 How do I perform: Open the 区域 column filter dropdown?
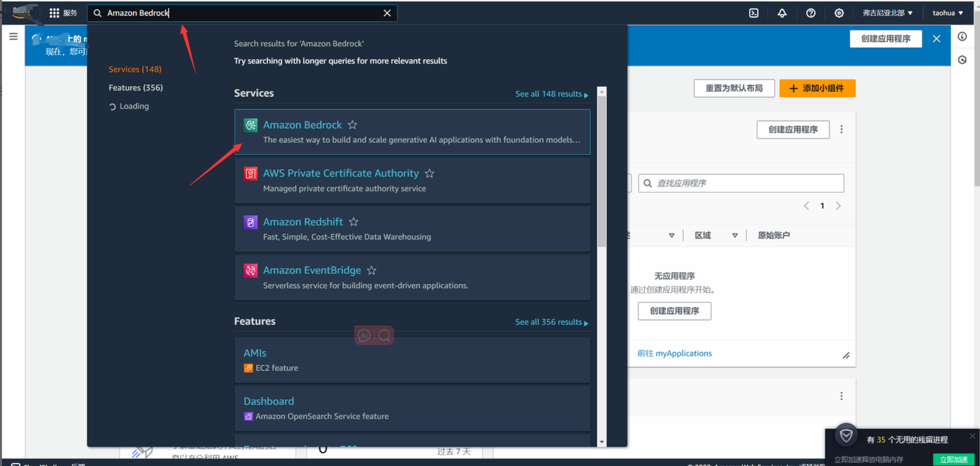coord(735,235)
